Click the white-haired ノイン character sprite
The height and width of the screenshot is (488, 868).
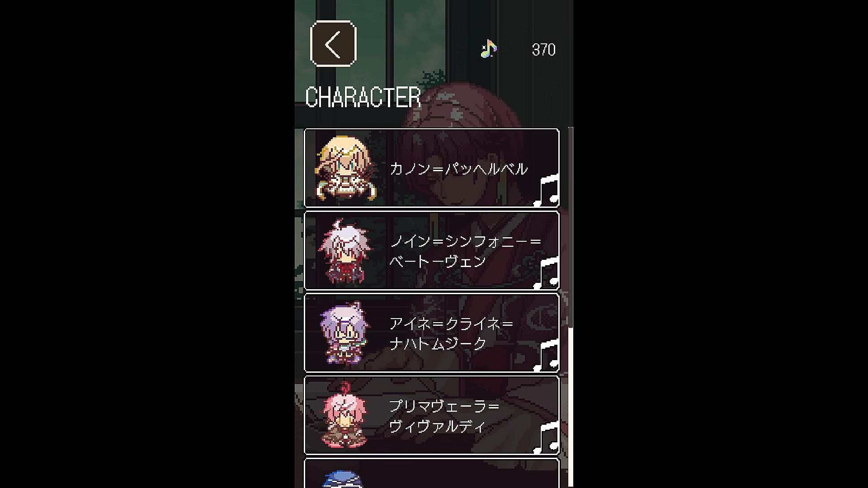point(345,251)
